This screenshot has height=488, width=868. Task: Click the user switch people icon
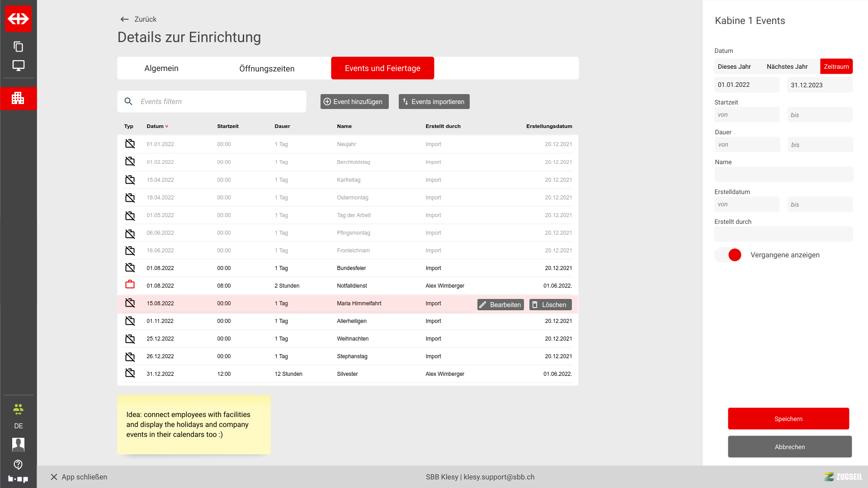[18, 409]
